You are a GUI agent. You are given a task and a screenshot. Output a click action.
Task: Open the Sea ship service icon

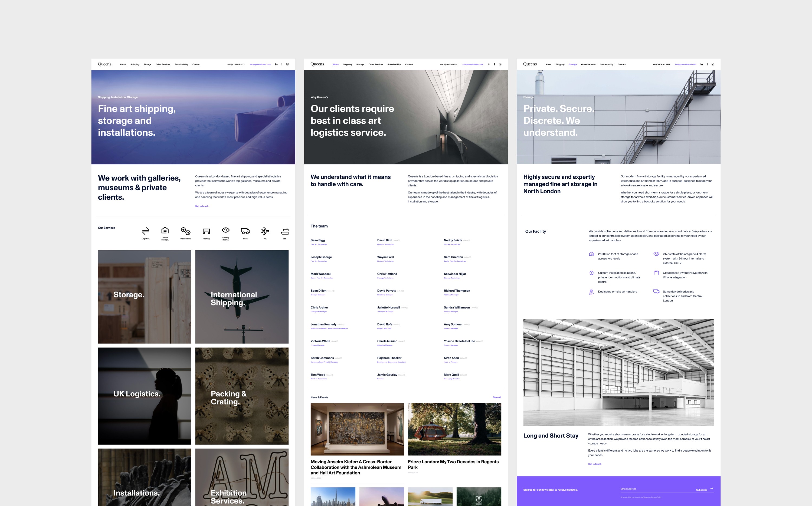pyautogui.click(x=284, y=231)
